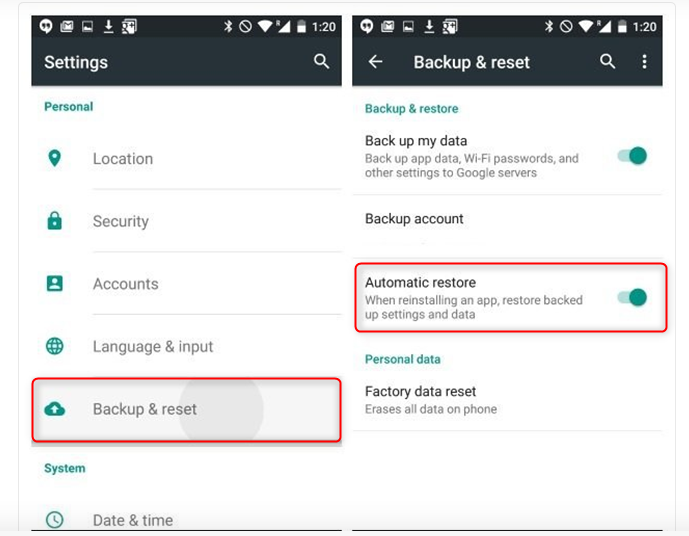Open Language & input settings
The height and width of the screenshot is (536, 689).
coord(187,346)
